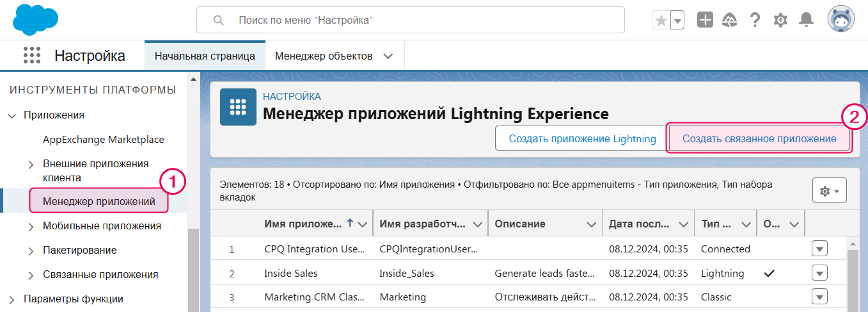Open the list view settings gear menu
The image size is (868, 312).
[829, 191]
